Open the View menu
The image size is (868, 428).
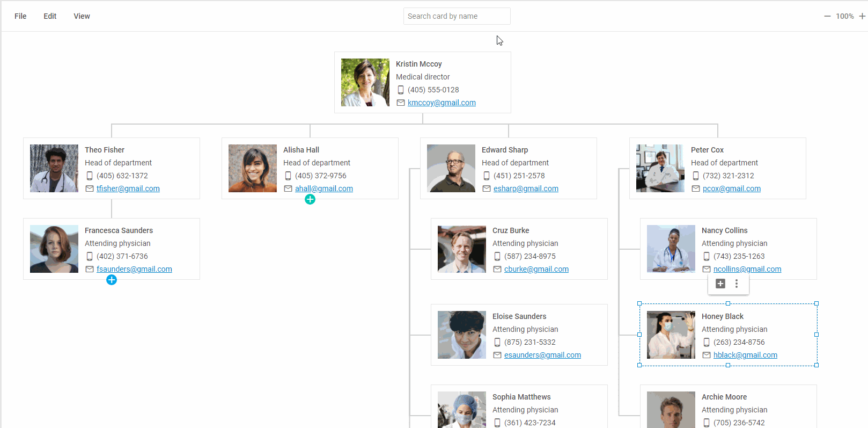pos(82,16)
